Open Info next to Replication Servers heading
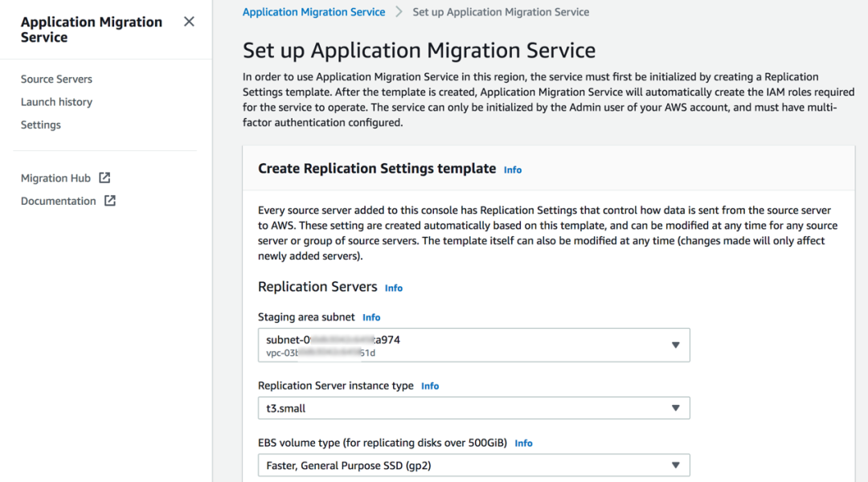 [x=394, y=288]
